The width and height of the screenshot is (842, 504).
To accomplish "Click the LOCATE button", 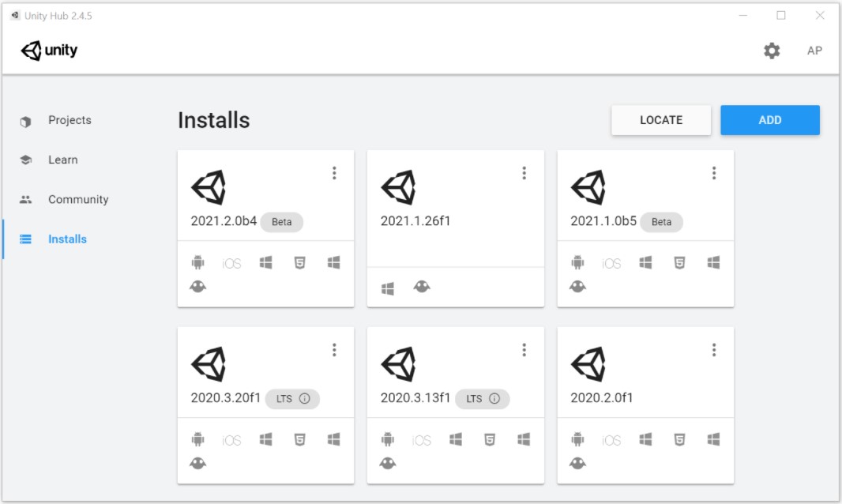I will (660, 120).
